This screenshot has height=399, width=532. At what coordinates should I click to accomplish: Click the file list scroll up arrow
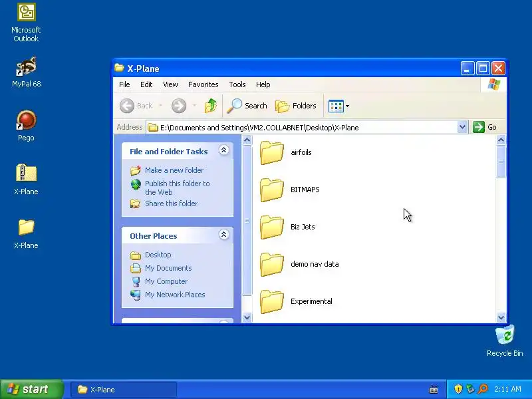pos(501,140)
